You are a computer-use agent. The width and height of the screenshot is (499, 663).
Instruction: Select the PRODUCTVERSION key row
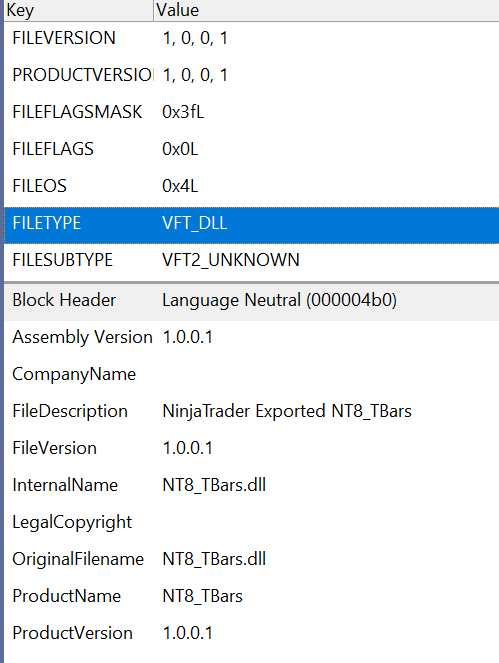(252, 75)
